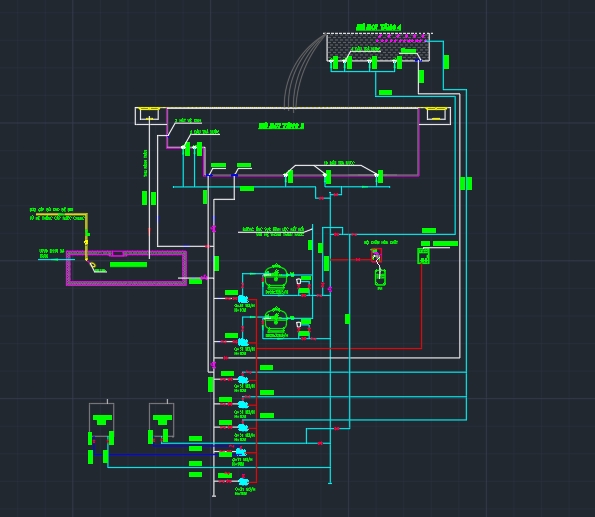
Task: Select the gray hatched upper pool section
Action: [378, 47]
